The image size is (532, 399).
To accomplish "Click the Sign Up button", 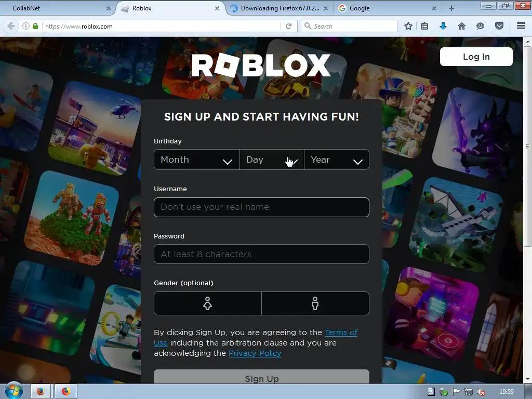I will coord(262,377).
